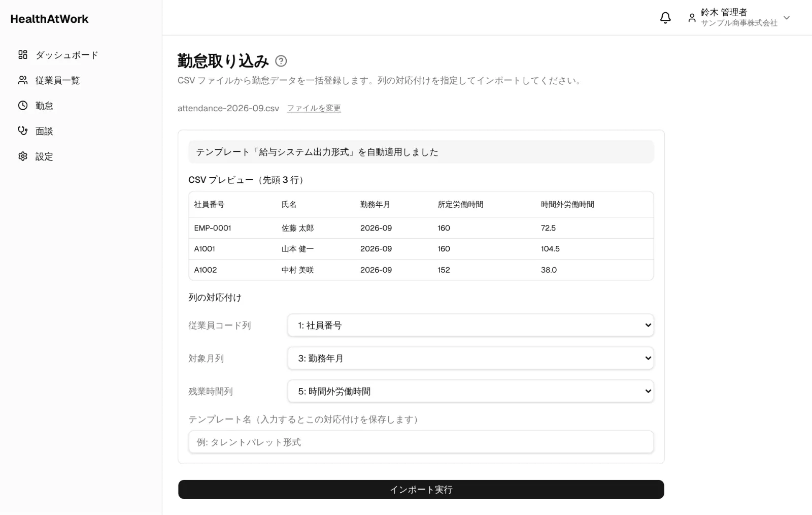Open 設定 in sidebar

(x=44, y=156)
